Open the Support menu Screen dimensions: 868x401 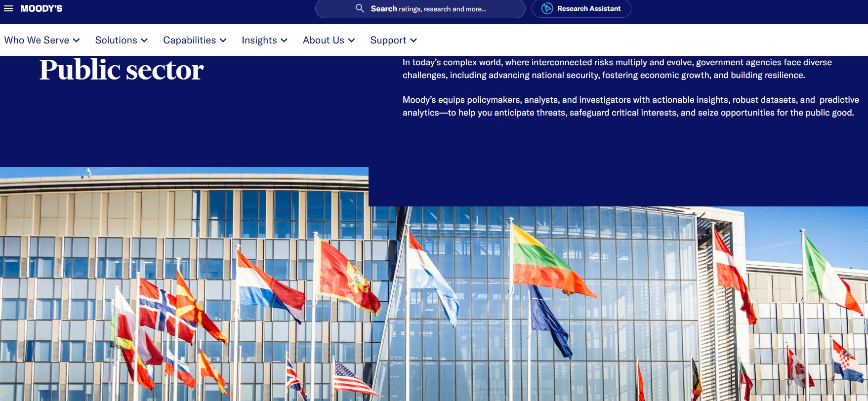click(x=388, y=40)
